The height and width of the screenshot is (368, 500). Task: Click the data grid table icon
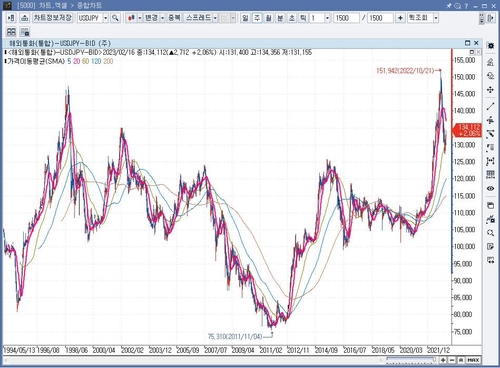pos(490,175)
